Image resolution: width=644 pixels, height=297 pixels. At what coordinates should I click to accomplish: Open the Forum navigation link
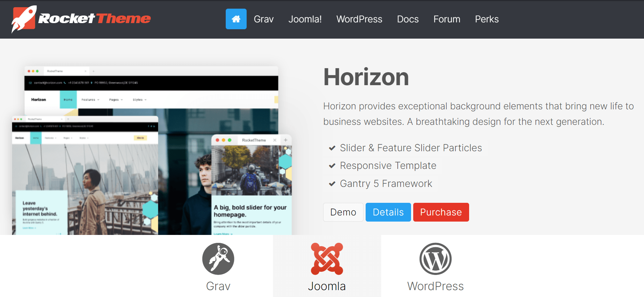point(447,19)
